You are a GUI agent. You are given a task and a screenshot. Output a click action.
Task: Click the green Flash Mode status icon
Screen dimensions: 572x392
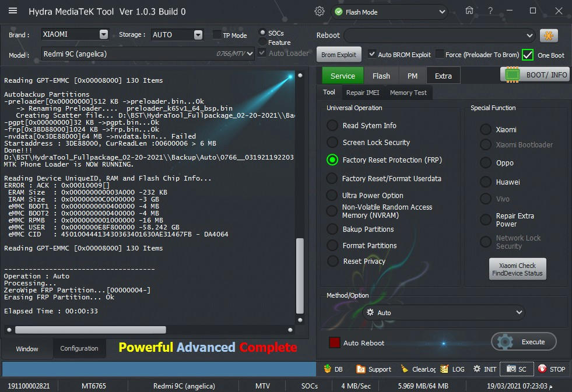click(x=339, y=12)
